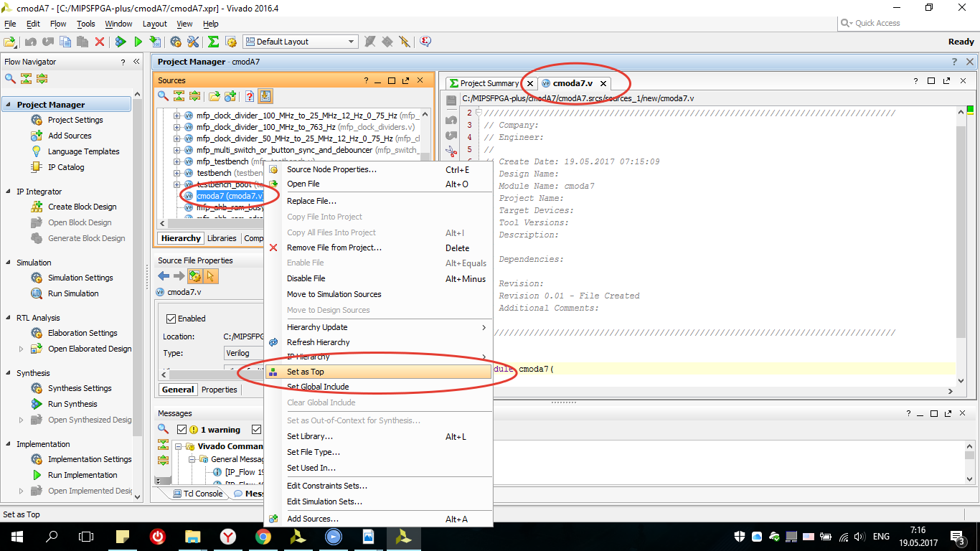Click the Xilinx feedback icon in toolbar
Image resolution: width=980 pixels, height=551 pixels.
pyautogui.click(x=425, y=42)
